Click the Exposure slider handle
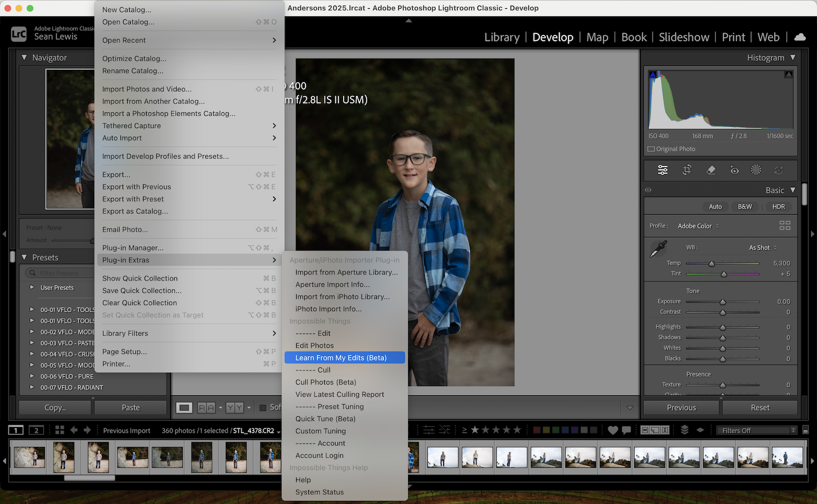The width and height of the screenshot is (817, 504). point(723,302)
